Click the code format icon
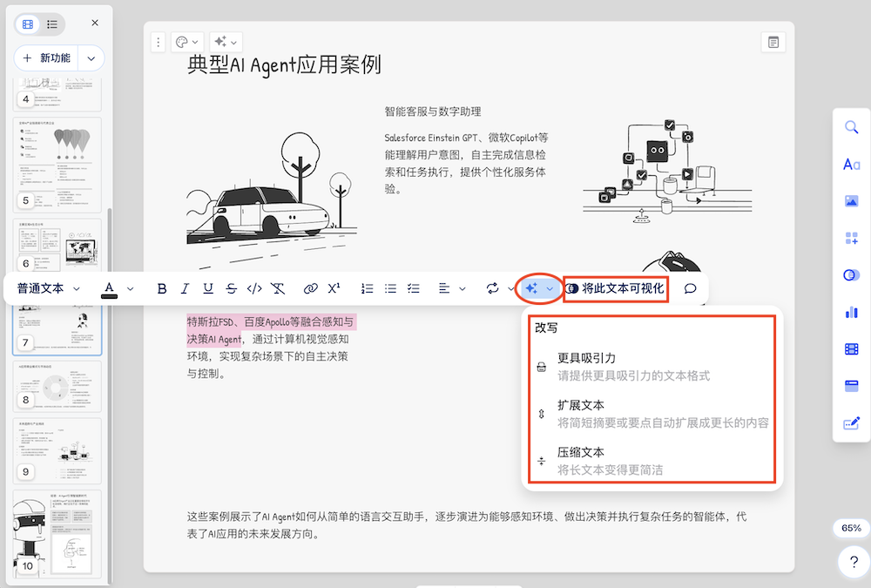This screenshot has height=588, width=871. [x=254, y=287]
